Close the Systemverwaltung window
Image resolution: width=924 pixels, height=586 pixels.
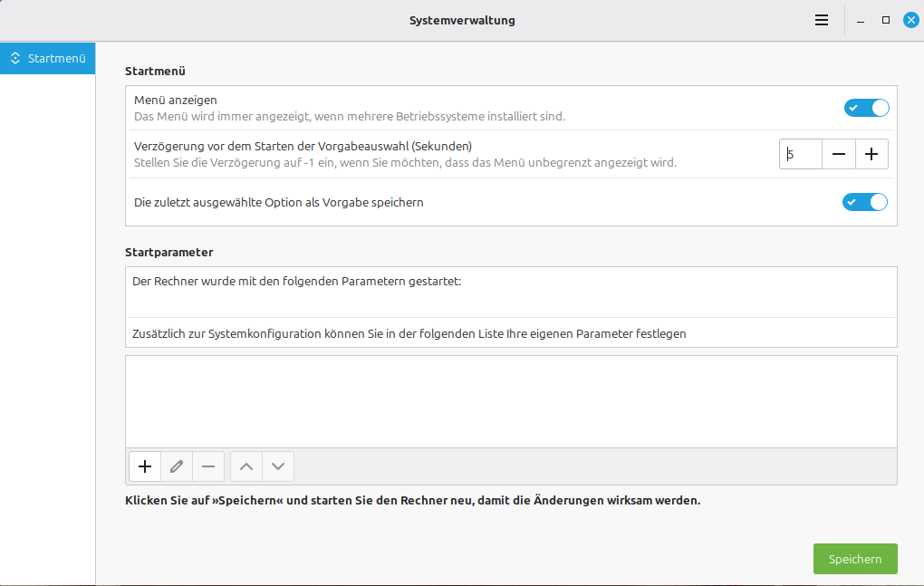click(910, 20)
